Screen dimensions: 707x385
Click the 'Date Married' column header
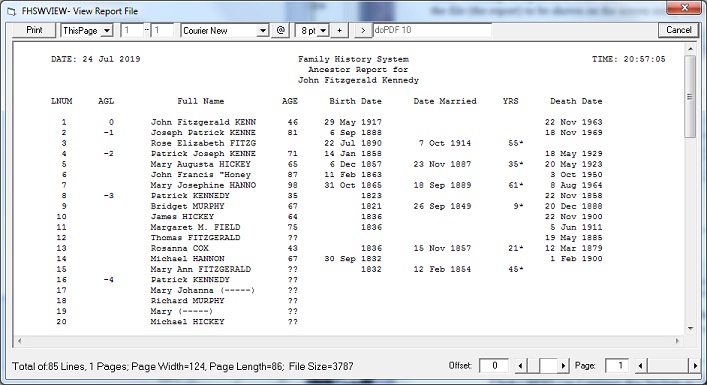tap(445, 101)
